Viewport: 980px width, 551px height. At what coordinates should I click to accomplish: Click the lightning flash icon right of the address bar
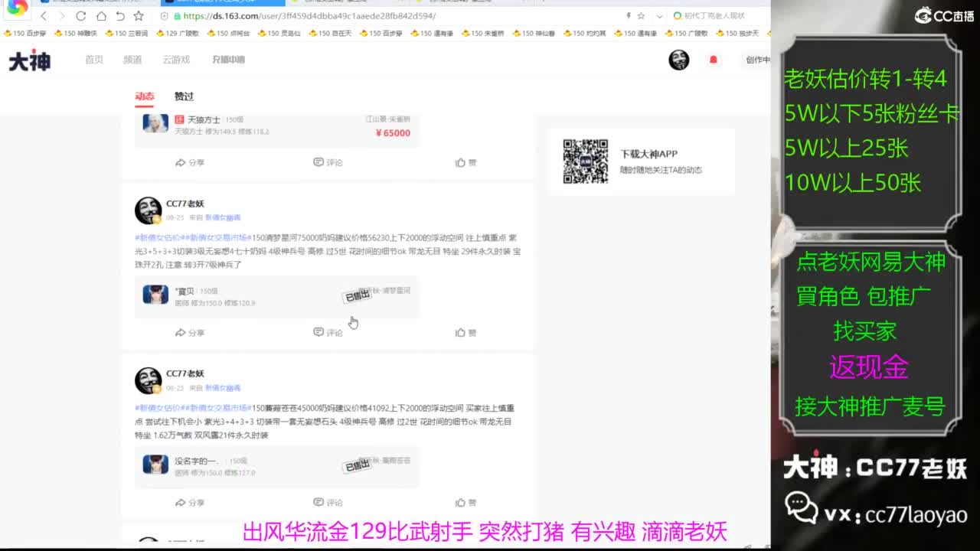click(628, 15)
